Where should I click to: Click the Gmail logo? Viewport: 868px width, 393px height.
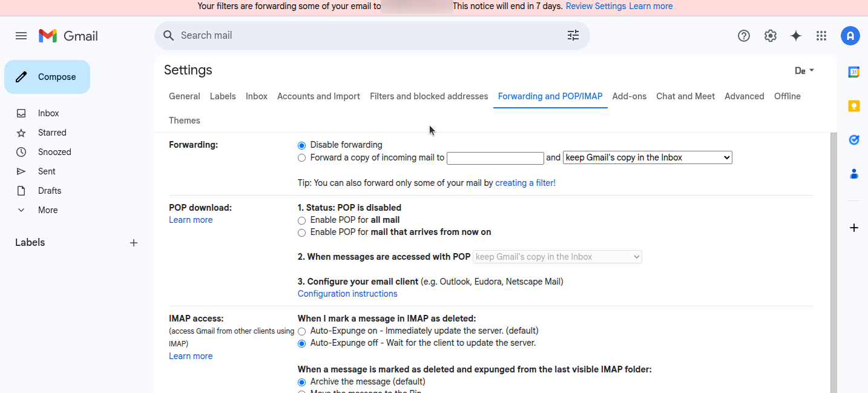click(x=68, y=36)
